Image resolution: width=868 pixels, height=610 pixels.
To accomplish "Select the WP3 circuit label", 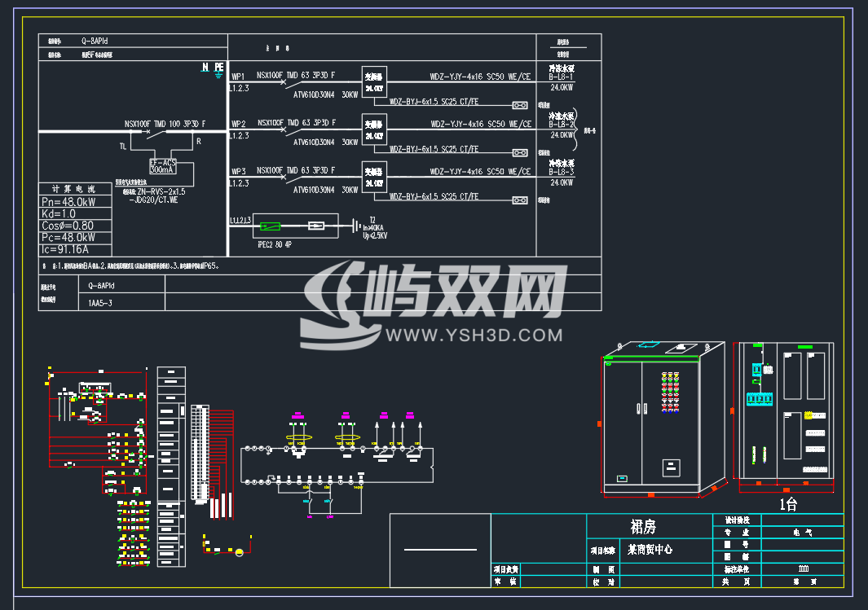I will [238, 172].
